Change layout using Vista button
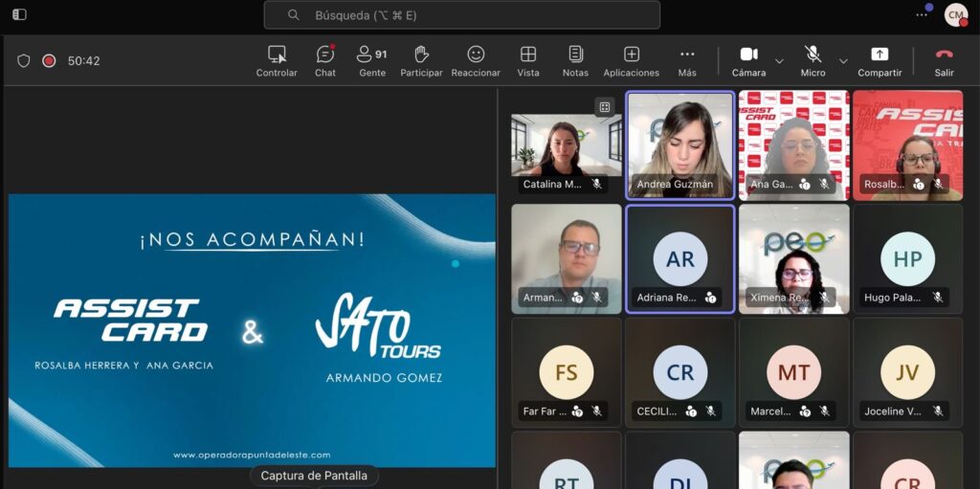Viewport: 980px width, 489px height. (x=528, y=61)
